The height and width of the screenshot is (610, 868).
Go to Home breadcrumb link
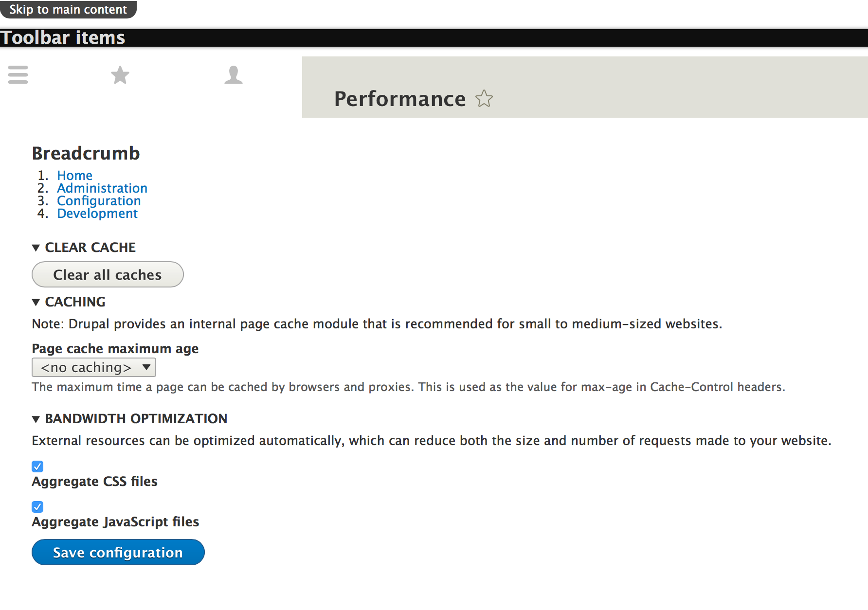74,175
